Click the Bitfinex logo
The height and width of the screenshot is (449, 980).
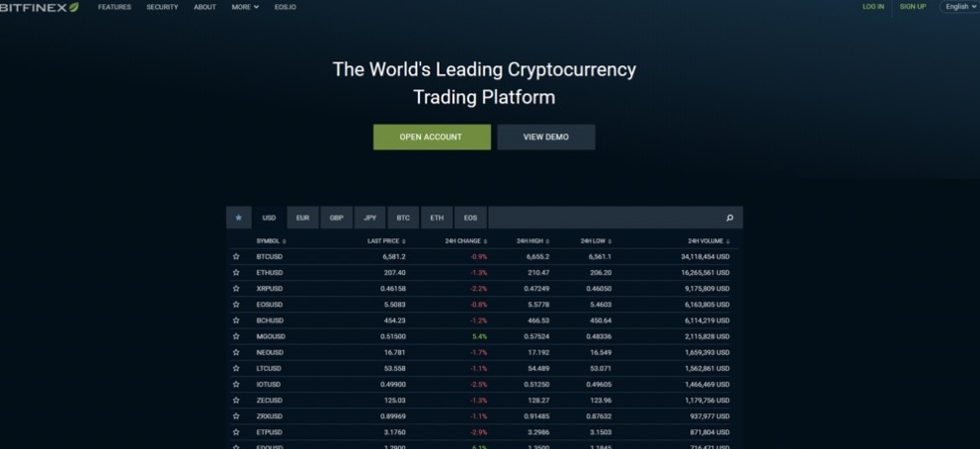coord(39,7)
